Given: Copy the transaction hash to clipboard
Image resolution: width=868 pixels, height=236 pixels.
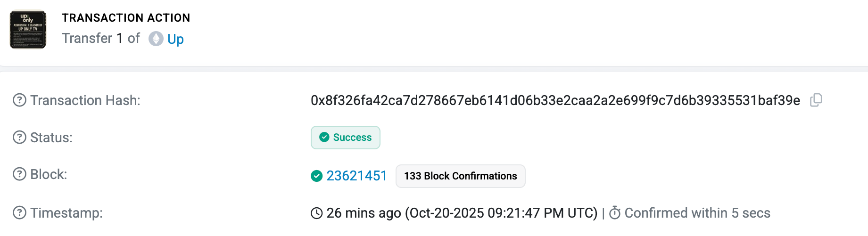Looking at the screenshot, I should (x=816, y=100).
